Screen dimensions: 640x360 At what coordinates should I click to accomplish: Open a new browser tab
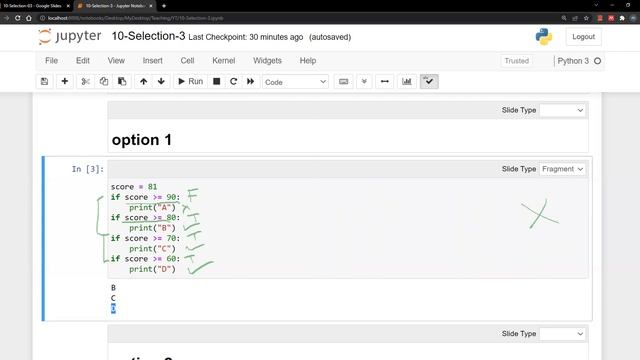pyautogui.click(x=164, y=6)
